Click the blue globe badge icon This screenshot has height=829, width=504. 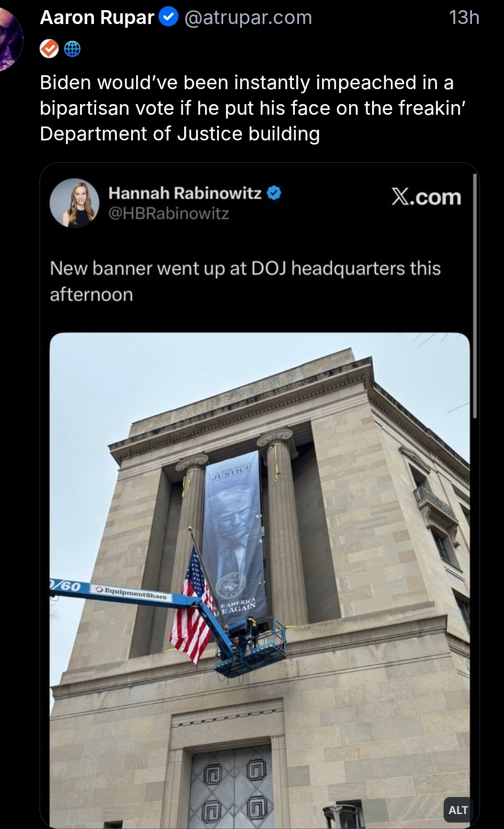[72, 49]
